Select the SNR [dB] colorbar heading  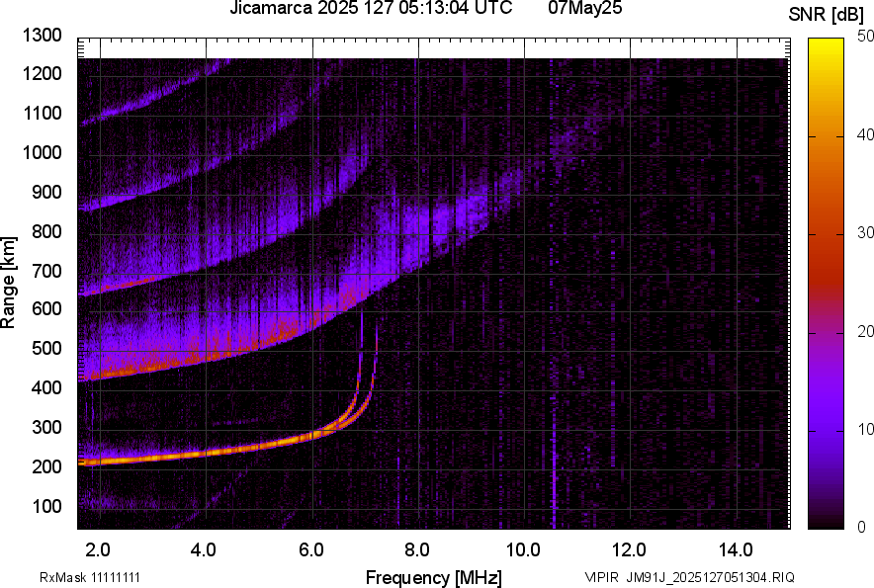(829, 15)
